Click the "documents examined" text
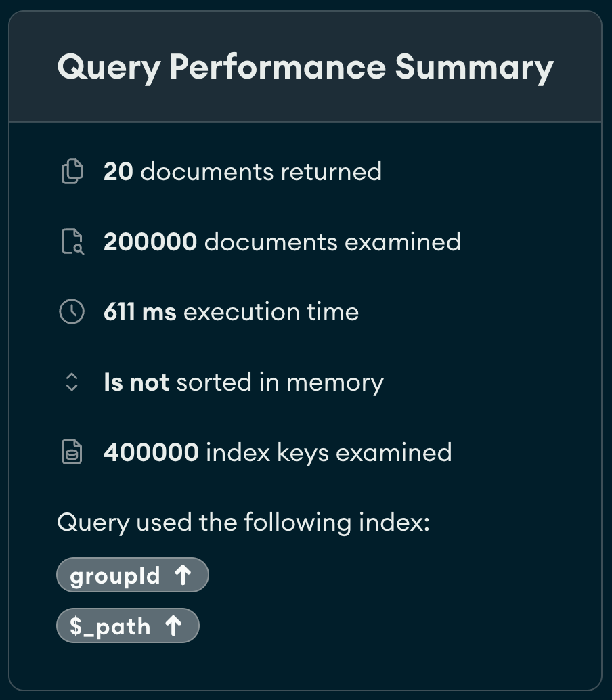 click(332, 242)
